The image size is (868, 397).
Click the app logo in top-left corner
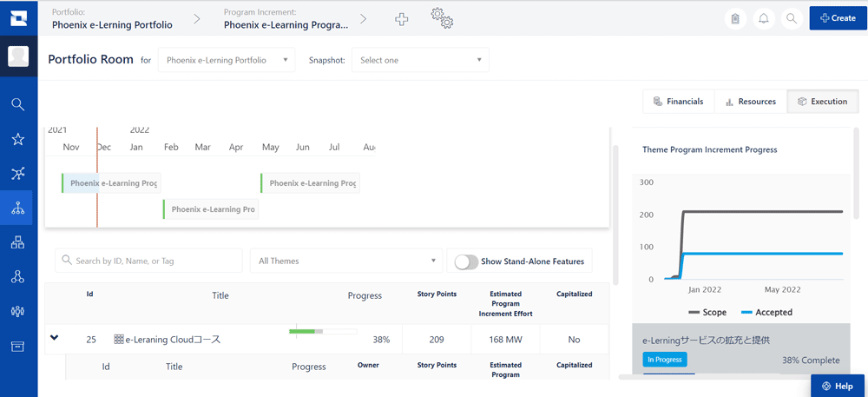click(x=18, y=17)
